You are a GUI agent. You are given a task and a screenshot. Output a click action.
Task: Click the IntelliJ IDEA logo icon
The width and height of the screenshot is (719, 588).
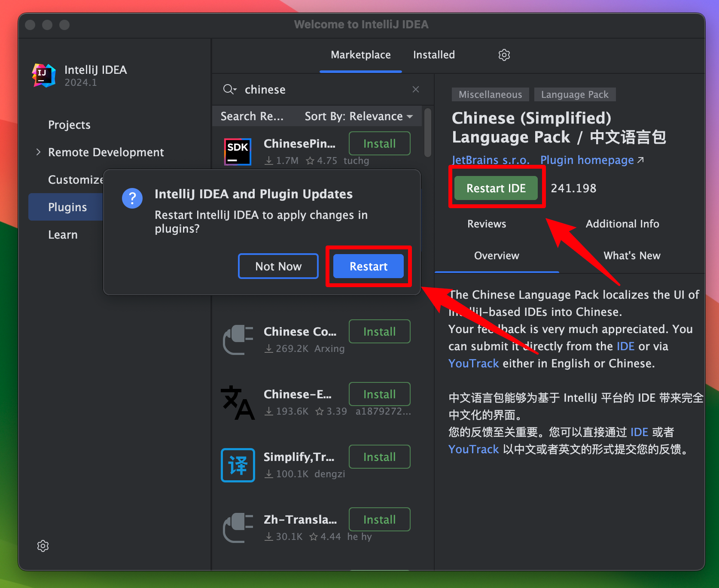[x=44, y=76]
